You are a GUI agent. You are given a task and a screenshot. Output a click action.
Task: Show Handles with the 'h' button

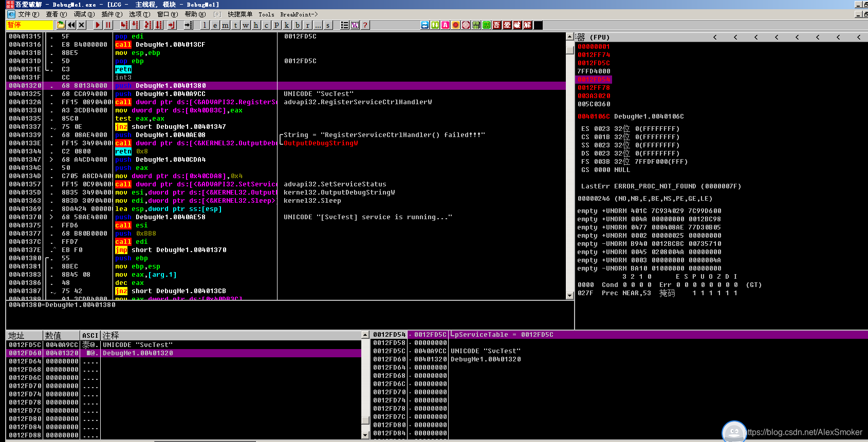[256, 25]
